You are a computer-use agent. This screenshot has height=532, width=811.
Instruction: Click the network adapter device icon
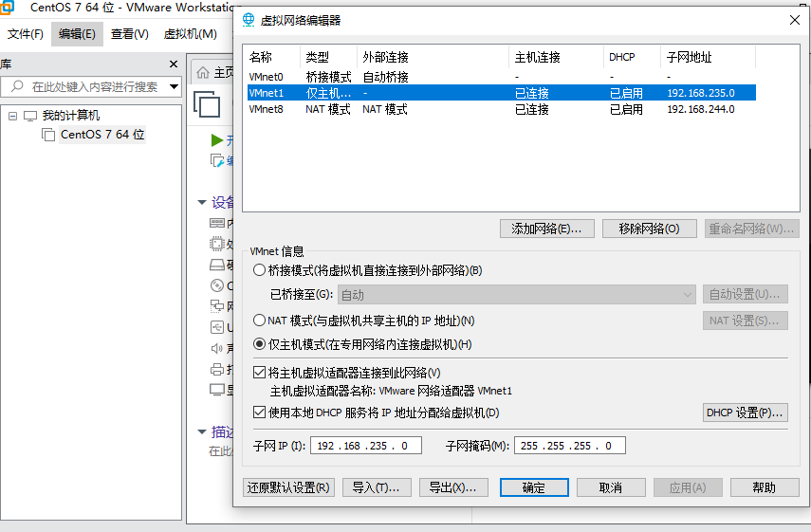coord(217,306)
